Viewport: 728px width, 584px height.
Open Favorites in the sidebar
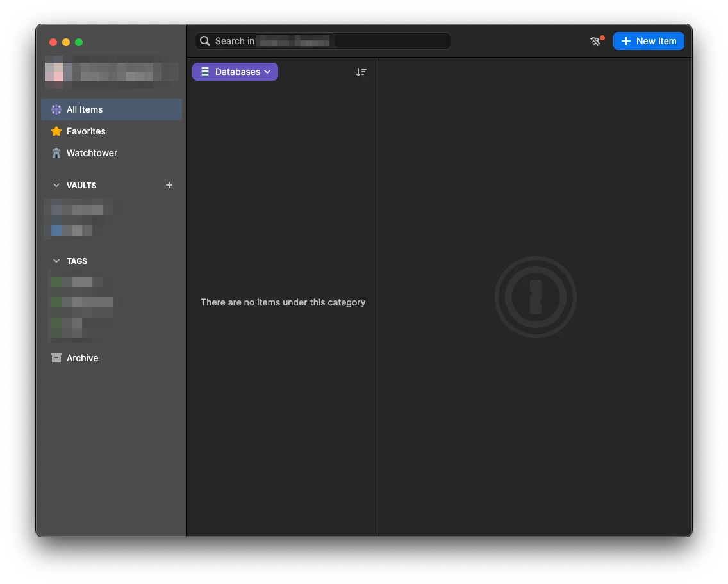point(112,131)
